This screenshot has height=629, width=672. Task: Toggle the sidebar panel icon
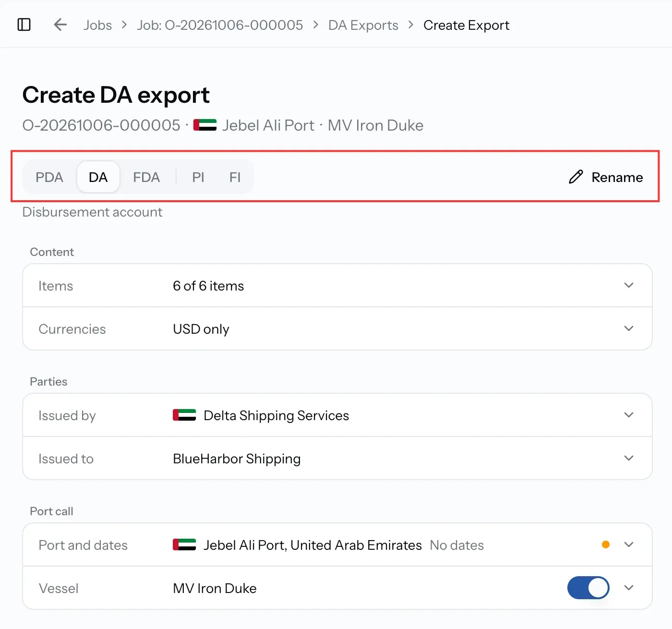(24, 24)
